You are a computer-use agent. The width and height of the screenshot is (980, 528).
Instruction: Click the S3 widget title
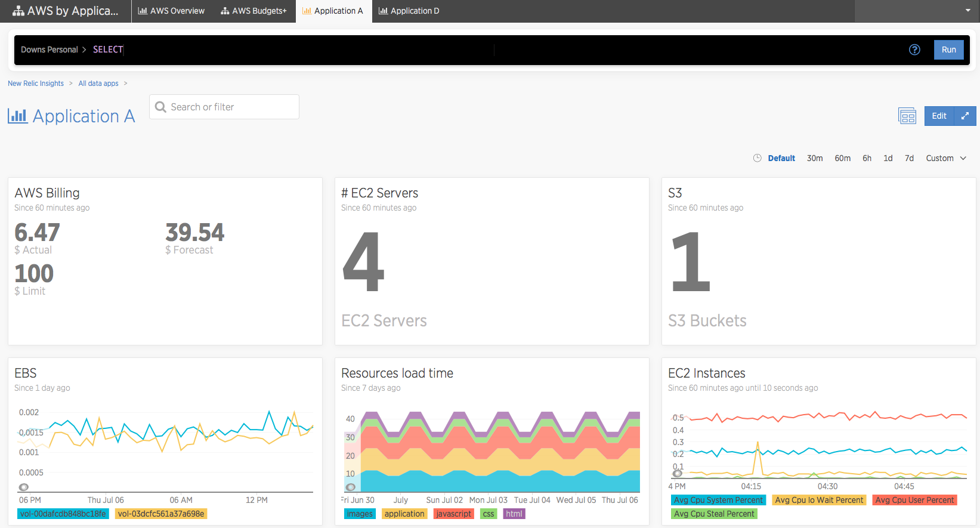tap(675, 193)
